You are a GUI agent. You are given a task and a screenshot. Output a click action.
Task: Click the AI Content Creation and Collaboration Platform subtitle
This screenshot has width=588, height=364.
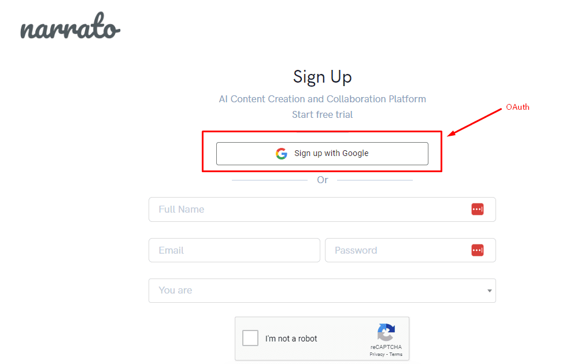tap(323, 99)
